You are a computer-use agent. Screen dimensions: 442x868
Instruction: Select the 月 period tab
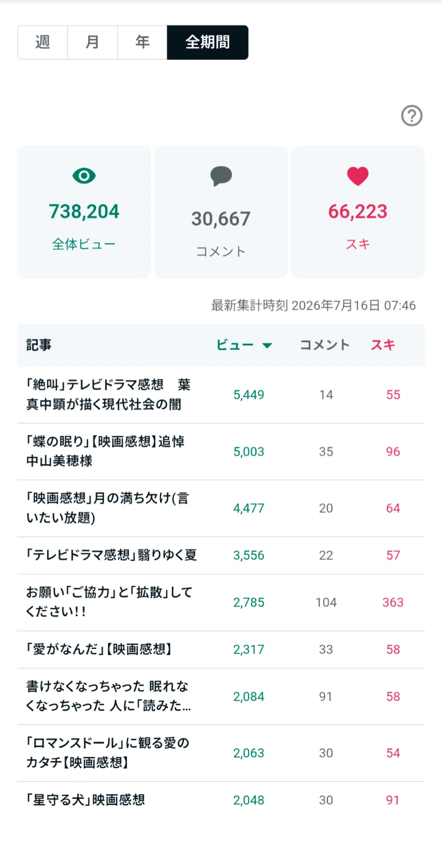click(x=93, y=43)
